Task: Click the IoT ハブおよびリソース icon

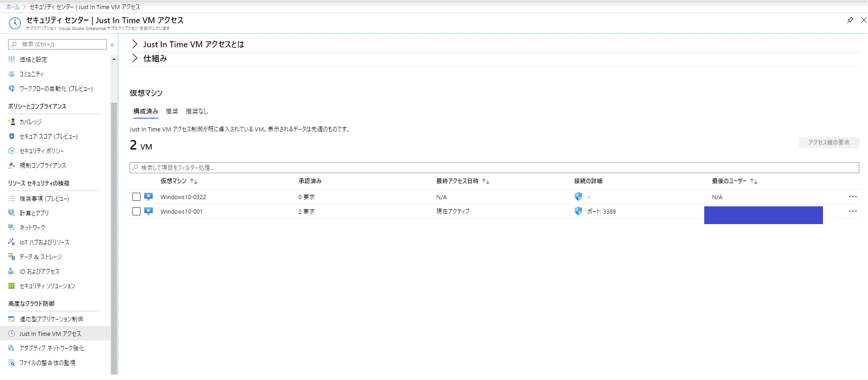Action: pos(12,242)
